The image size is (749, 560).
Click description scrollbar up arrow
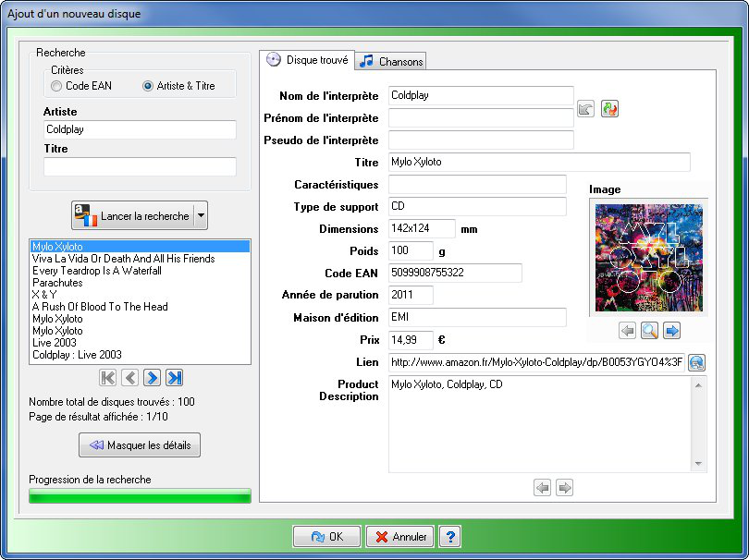699,384
